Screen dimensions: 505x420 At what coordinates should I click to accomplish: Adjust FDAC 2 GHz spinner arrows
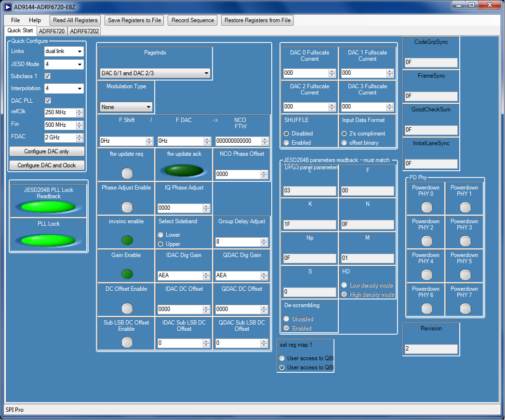[80, 137]
